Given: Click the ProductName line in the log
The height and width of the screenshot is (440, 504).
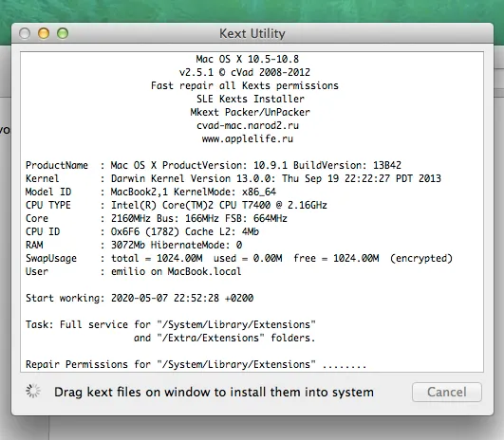Looking at the screenshot, I should (214, 165).
